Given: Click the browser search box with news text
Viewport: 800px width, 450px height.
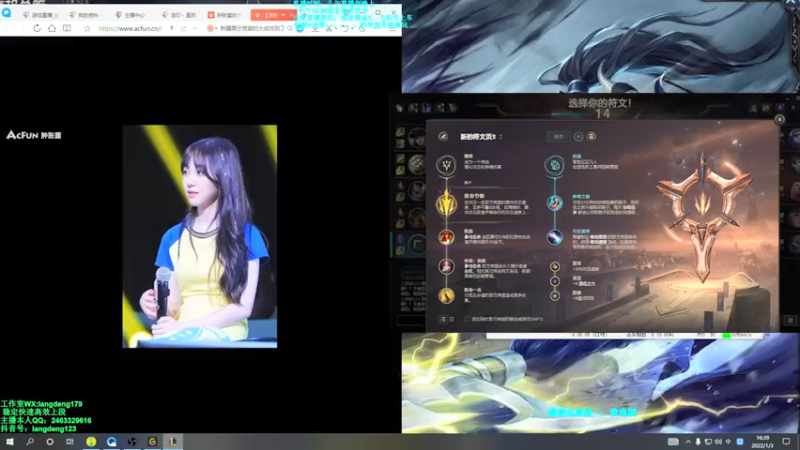Looking at the screenshot, I should pos(252,29).
